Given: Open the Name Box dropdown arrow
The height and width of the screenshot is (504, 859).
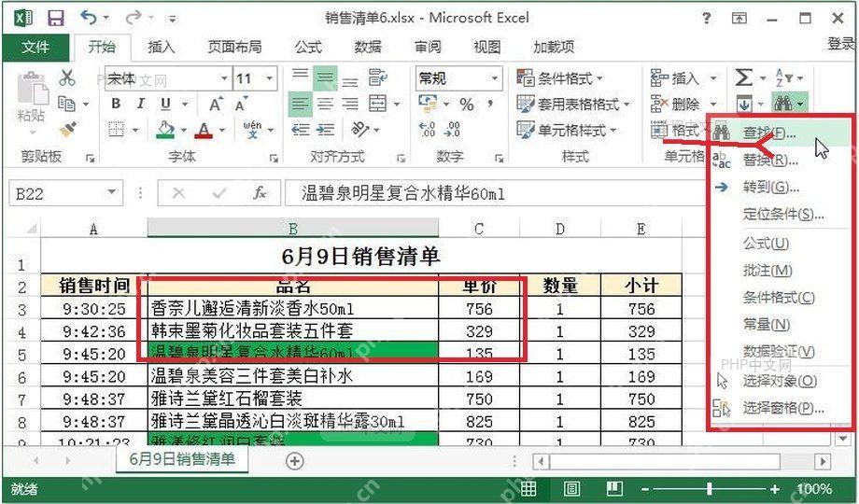Looking at the screenshot, I should pos(112,193).
